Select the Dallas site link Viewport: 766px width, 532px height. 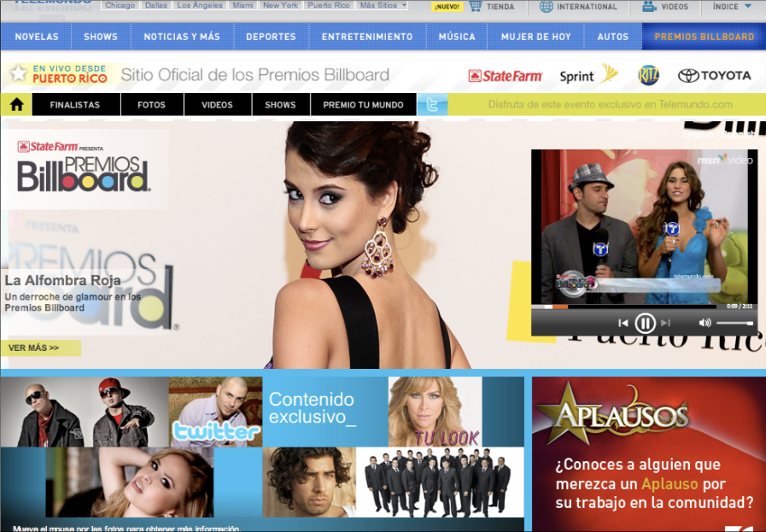tap(156, 5)
